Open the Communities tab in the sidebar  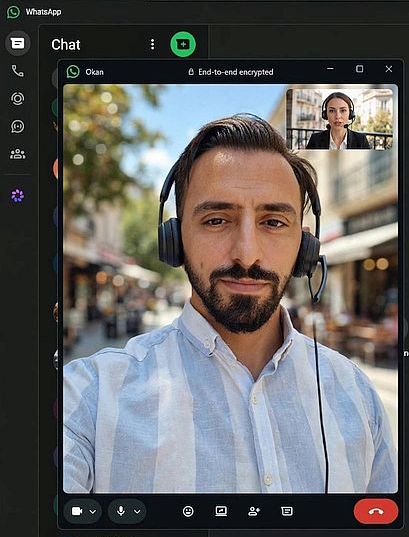coord(17,154)
